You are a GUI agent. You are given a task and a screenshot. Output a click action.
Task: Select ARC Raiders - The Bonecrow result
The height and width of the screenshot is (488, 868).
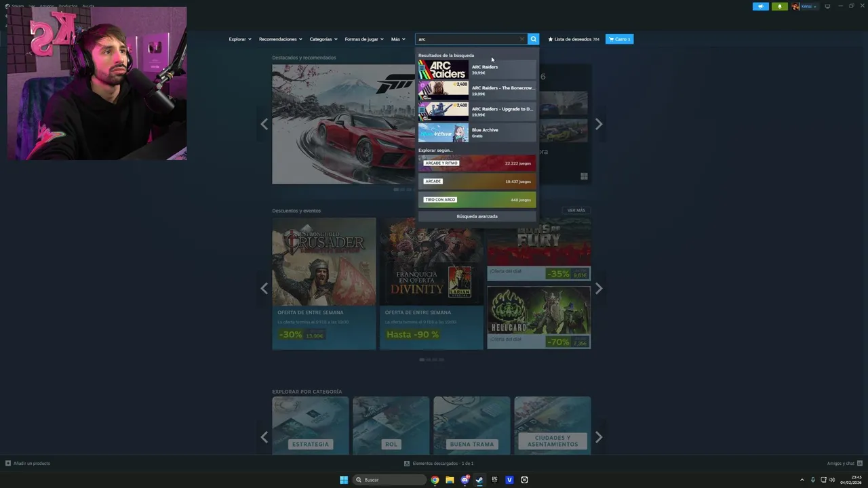477,91
